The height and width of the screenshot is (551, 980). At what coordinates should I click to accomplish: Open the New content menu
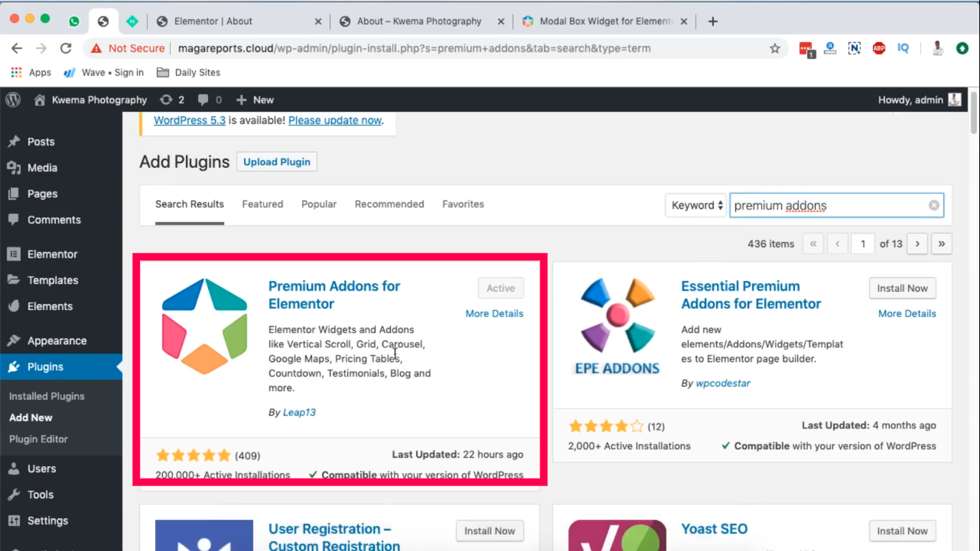tap(255, 100)
